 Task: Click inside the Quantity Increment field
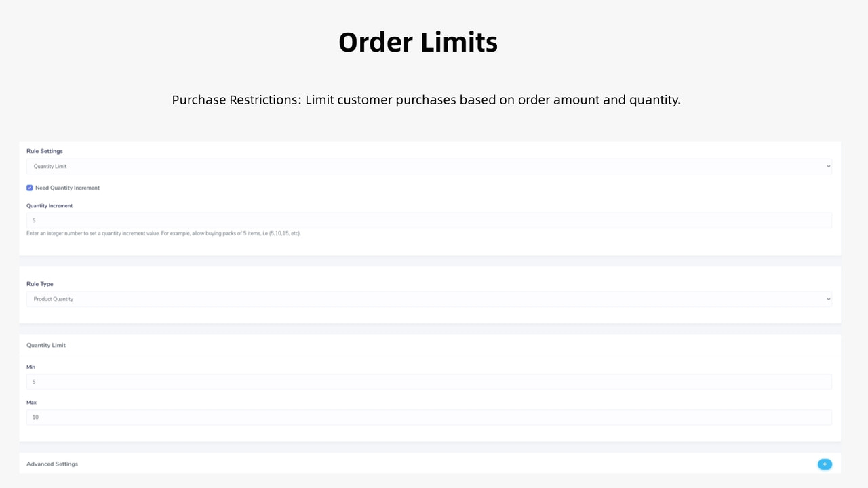point(429,220)
